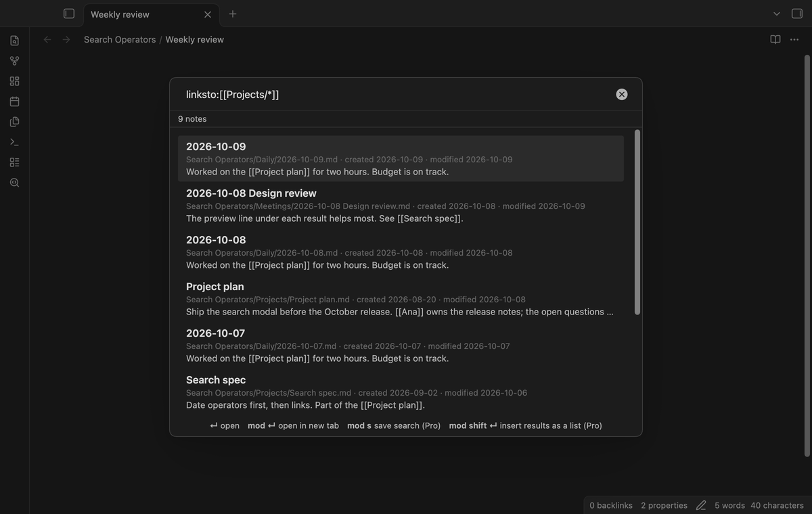
Task: Open templates copy icon in ribbon
Action: pyautogui.click(x=15, y=122)
